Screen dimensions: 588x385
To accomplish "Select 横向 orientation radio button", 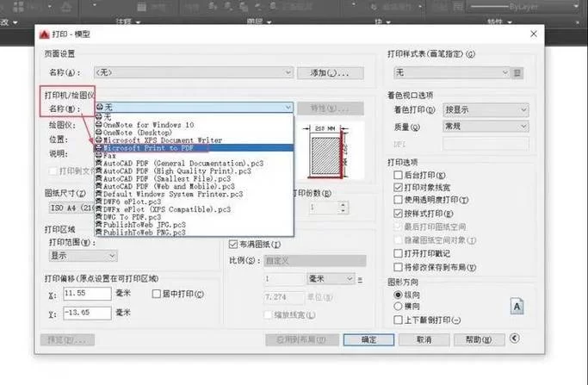I will click(x=398, y=307).
